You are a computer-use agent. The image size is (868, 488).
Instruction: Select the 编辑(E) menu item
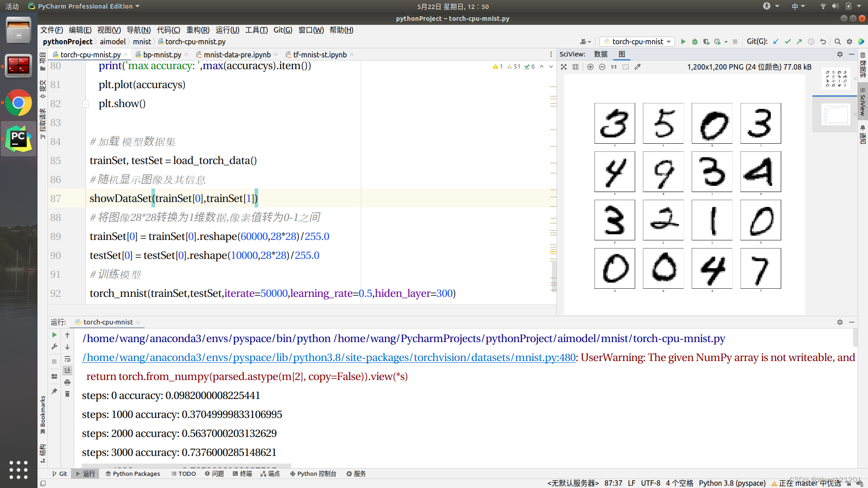tap(80, 30)
